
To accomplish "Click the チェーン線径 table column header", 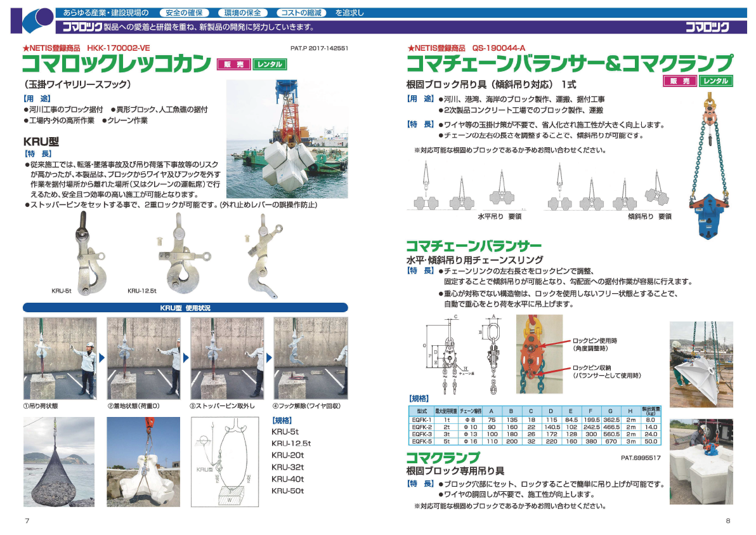I will pos(471,411).
